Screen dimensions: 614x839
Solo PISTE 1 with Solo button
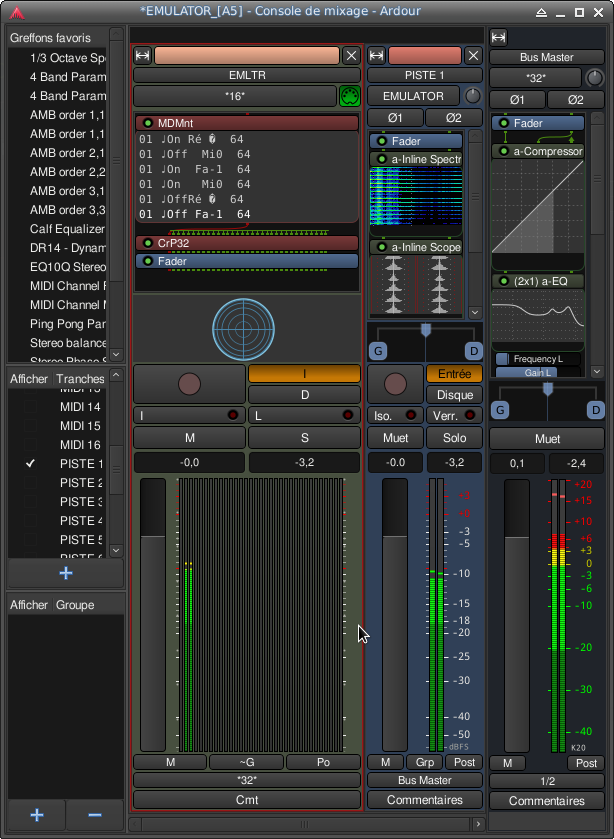click(x=454, y=438)
